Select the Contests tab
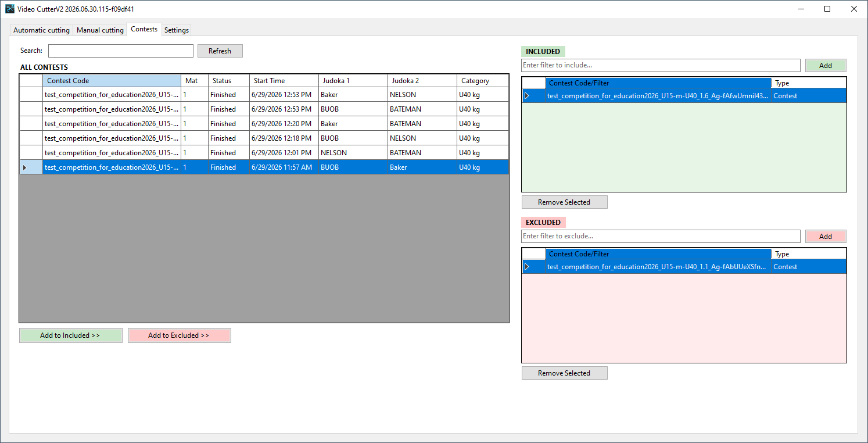 click(x=144, y=29)
